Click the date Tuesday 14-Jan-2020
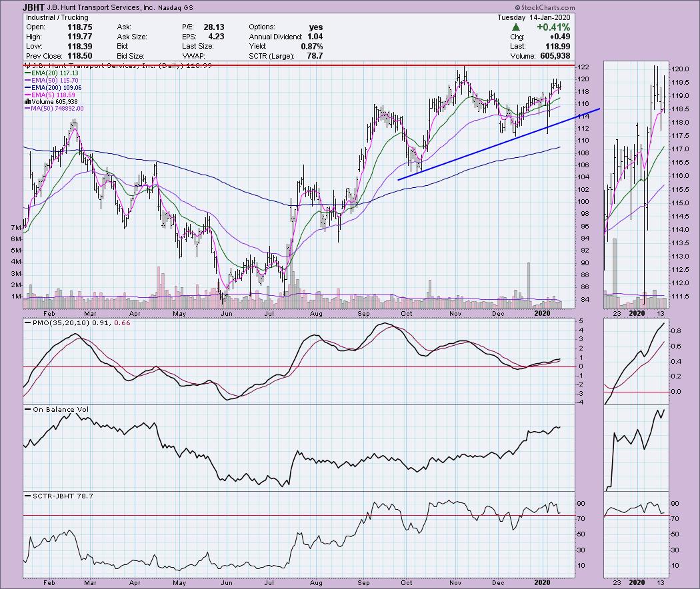Viewport: 700px width, 589px height. point(534,17)
